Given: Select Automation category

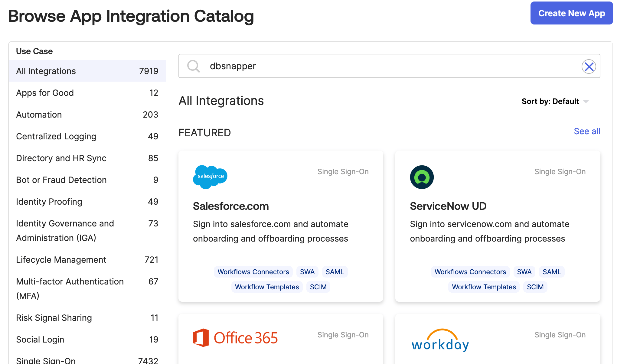Looking at the screenshot, I should point(87,115).
